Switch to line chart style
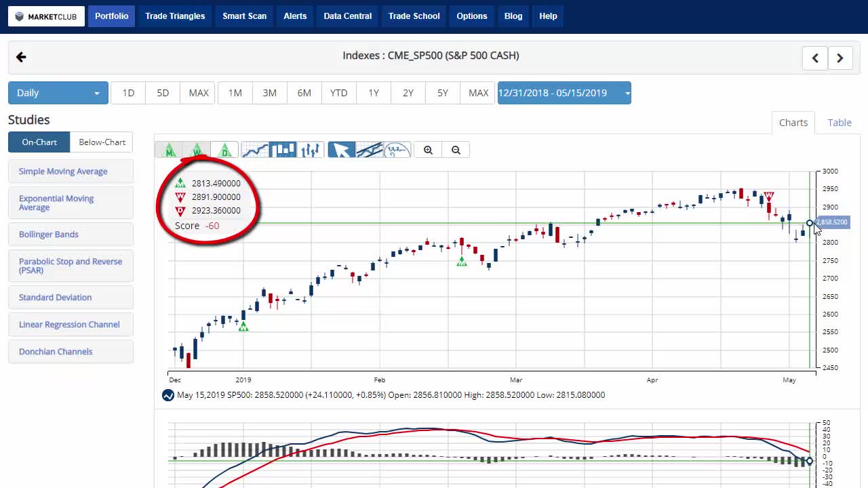Viewport: 868px width, 488px height. pyautogui.click(x=255, y=150)
